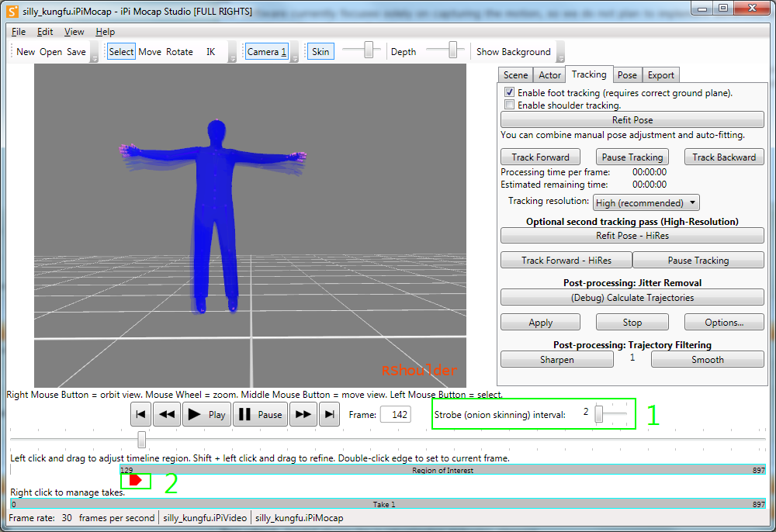776x532 pixels.
Task: Disable the foot tracking checkbox
Action: 509,92
